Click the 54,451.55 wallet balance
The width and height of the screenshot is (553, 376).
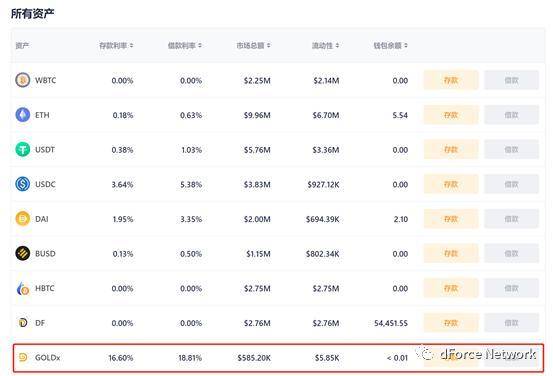[x=391, y=323]
